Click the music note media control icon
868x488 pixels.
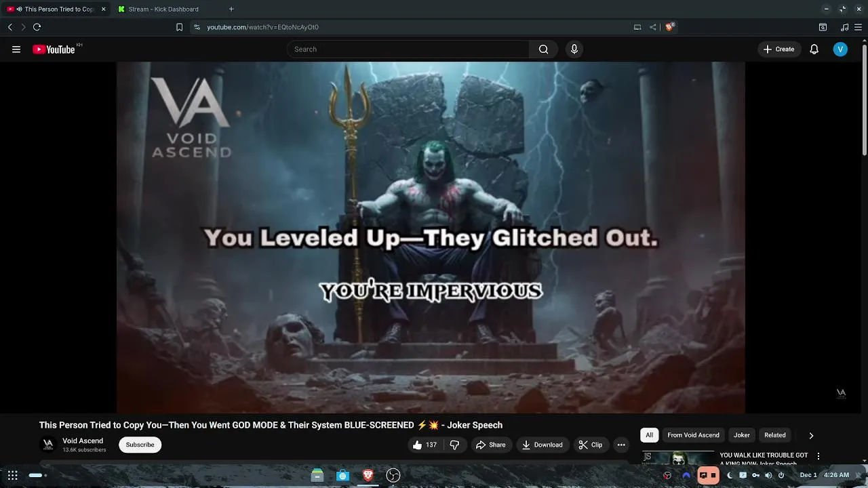click(x=844, y=27)
